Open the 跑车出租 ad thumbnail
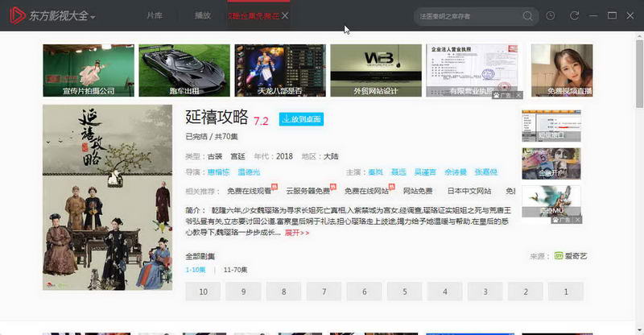This screenshot has width=644, height=335. (x=184, y=70)
